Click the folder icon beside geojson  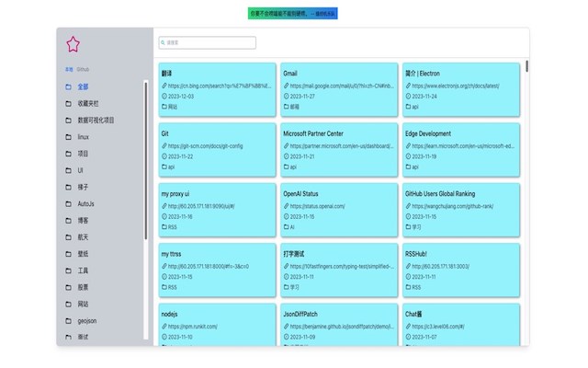point(68,321)
